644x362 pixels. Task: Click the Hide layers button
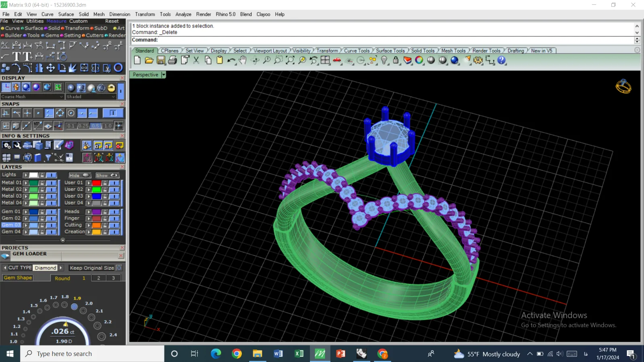[79, 175]
